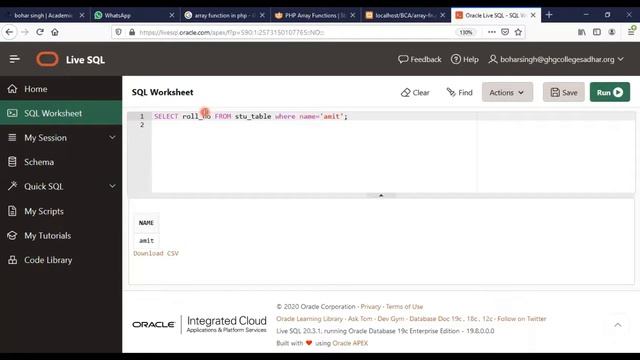Open the page actions three-dot menu
The height and width of the screenshot is (360, 640).
491,32
